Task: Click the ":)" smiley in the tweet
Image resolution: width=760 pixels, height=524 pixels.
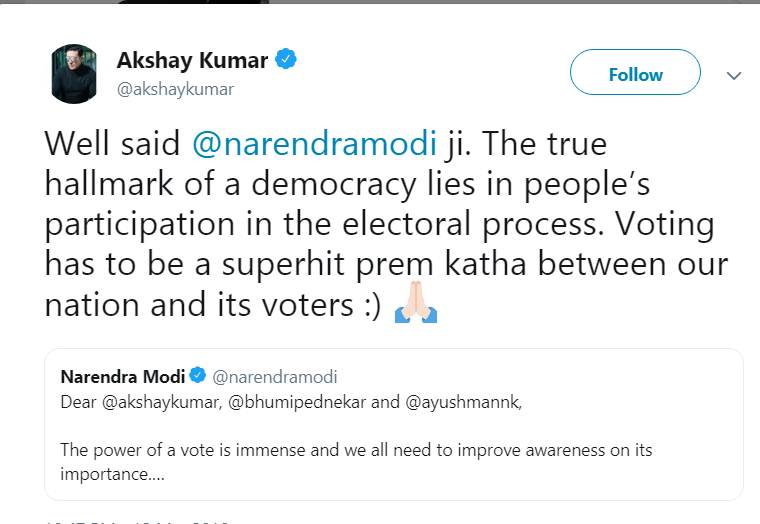Action: pos(365,304)
